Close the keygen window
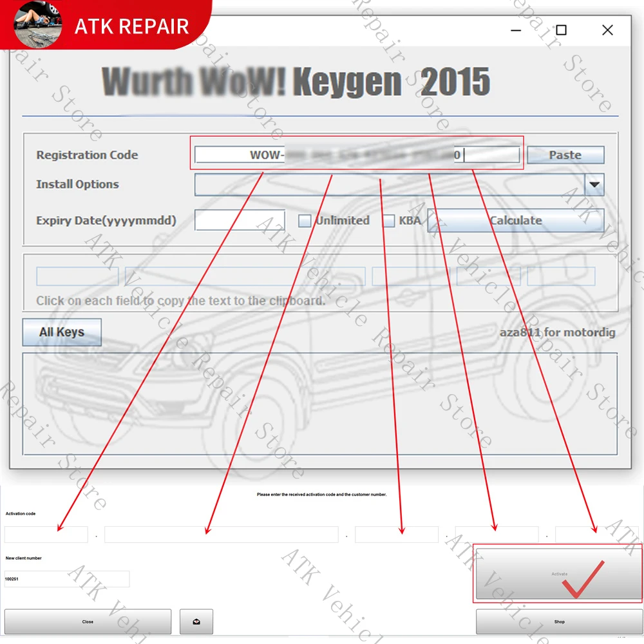 (x=607, y=30)
